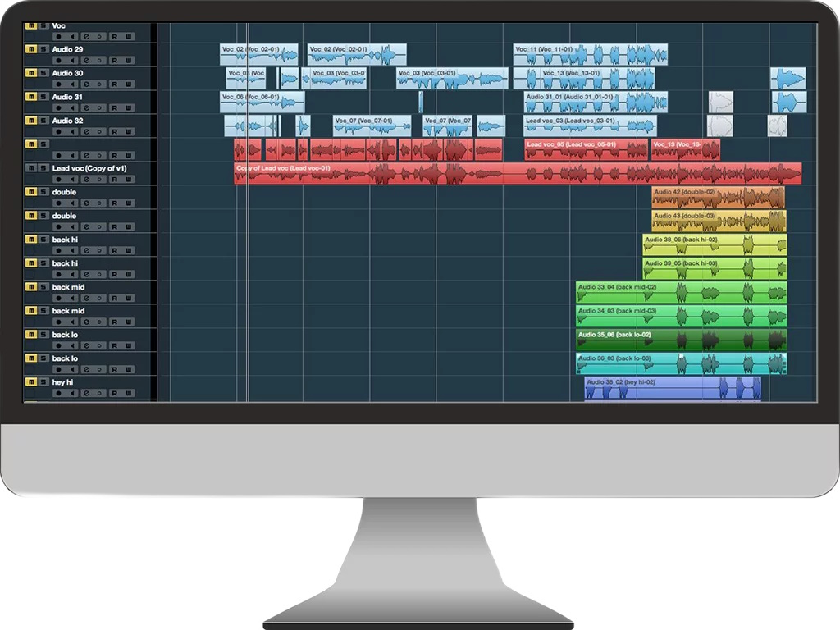The image size is (840, 630).
Task: Solo the hey hi track
Action: coord(43,382)
